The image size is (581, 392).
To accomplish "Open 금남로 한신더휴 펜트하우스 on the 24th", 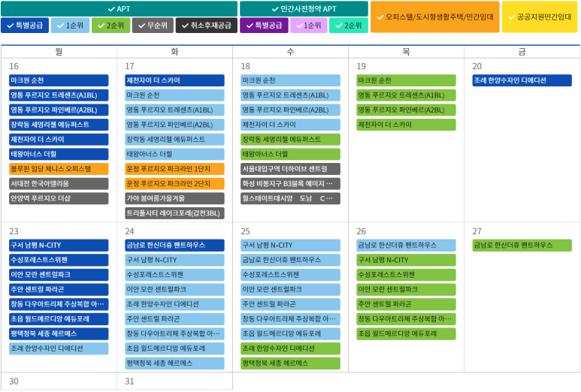I will coord(174,246).
